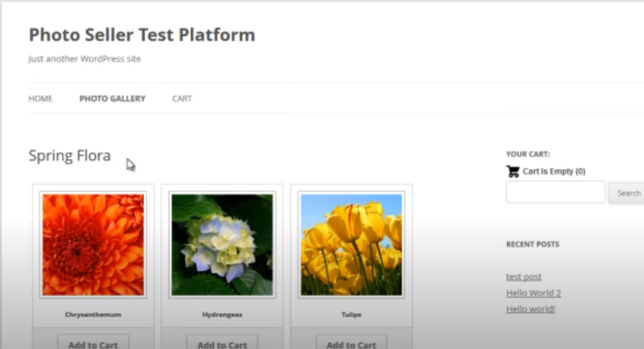Add Chrysanthemum to the cart
Viewport: 644px width, 349px height.
click(x=93, y=344)
